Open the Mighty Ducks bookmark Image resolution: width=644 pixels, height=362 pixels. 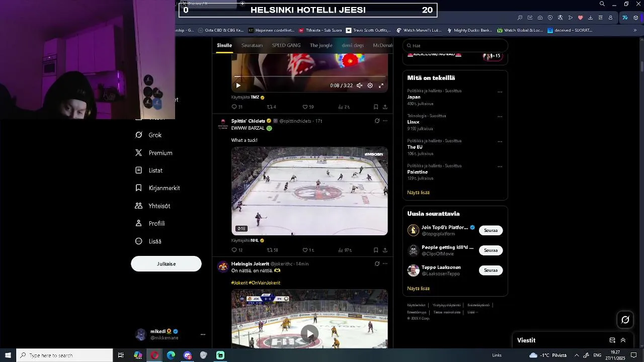(469, 30)
